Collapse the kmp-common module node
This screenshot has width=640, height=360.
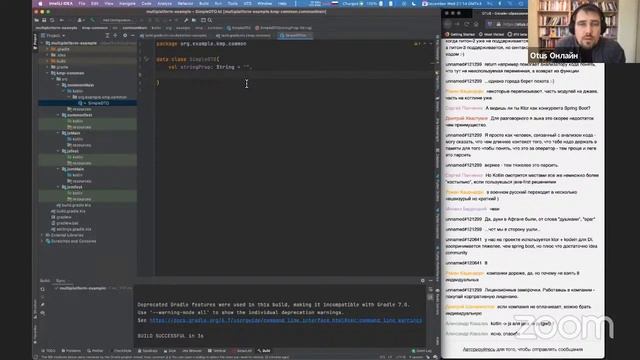48,73
